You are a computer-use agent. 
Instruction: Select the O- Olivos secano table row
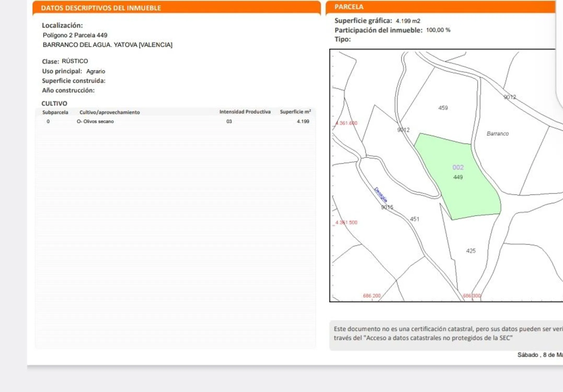click(x=95, y=121)
